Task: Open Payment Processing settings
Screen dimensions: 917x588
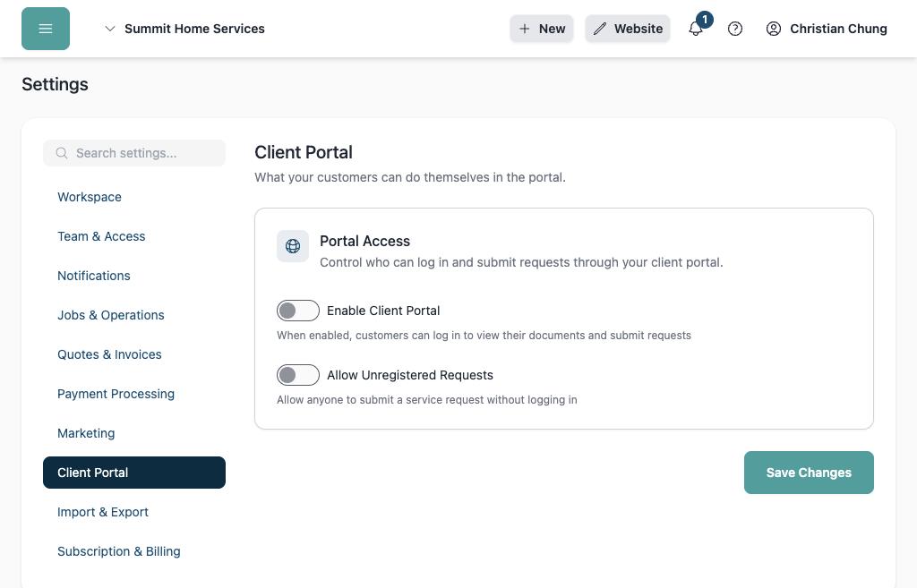Action: 116,394
